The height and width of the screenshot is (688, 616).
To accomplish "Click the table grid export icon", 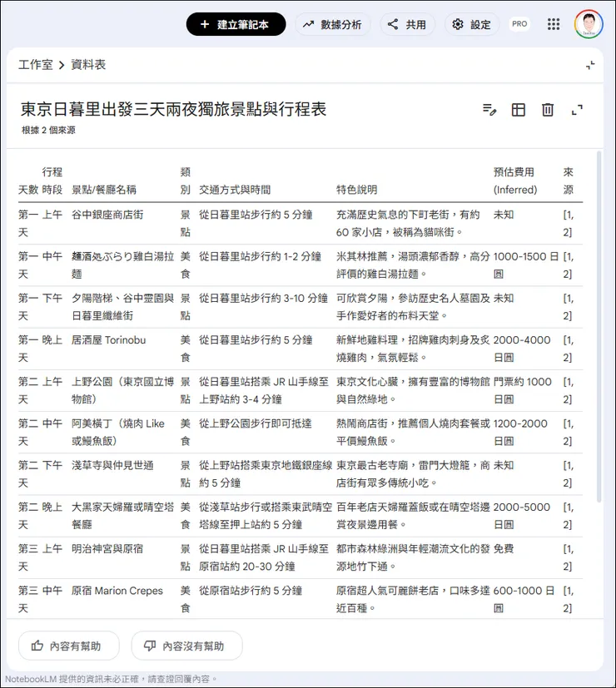I will click(519, 110).
